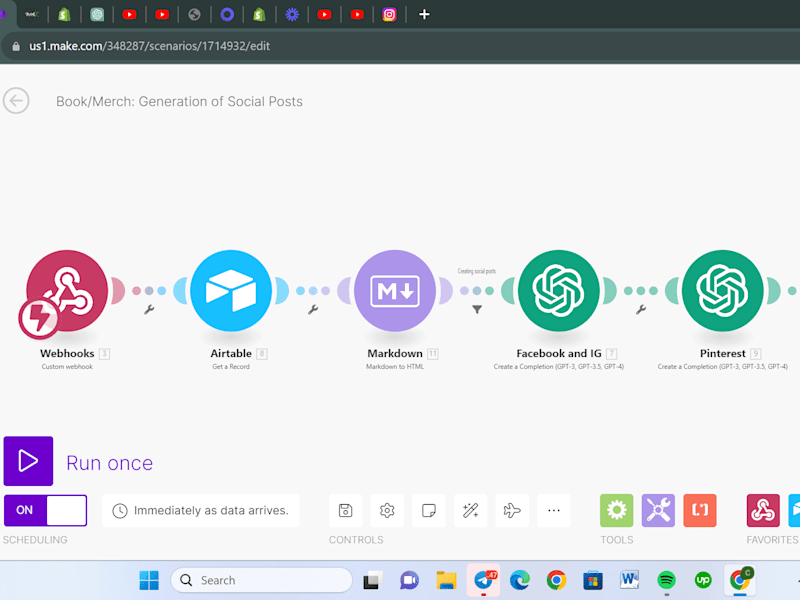Open the filter after the Markdown module
The image size is (800, 600).
pos(477,309)
